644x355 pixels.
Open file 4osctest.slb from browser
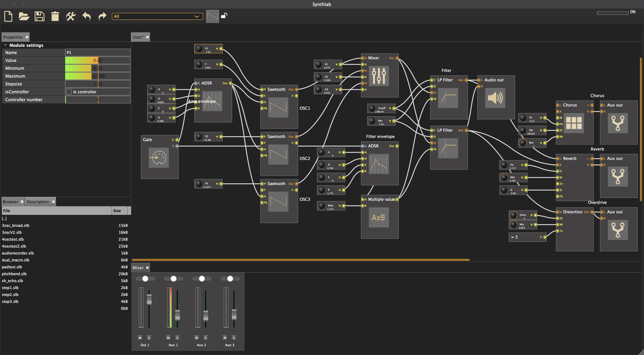(x=13, y=239)
